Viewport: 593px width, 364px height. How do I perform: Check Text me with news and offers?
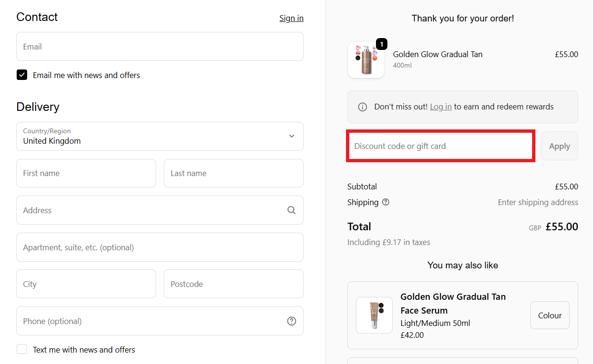click(x=22, y=350)
